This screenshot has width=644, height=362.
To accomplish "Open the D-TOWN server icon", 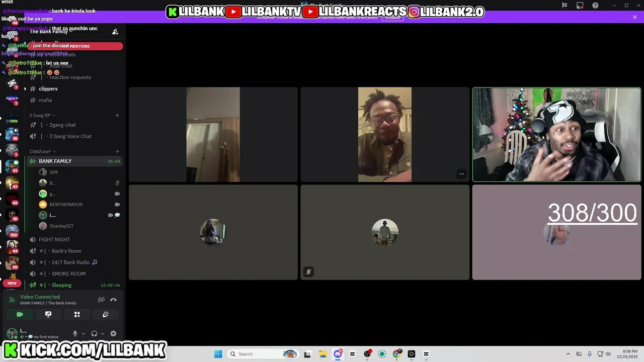I will click(12, 118).
